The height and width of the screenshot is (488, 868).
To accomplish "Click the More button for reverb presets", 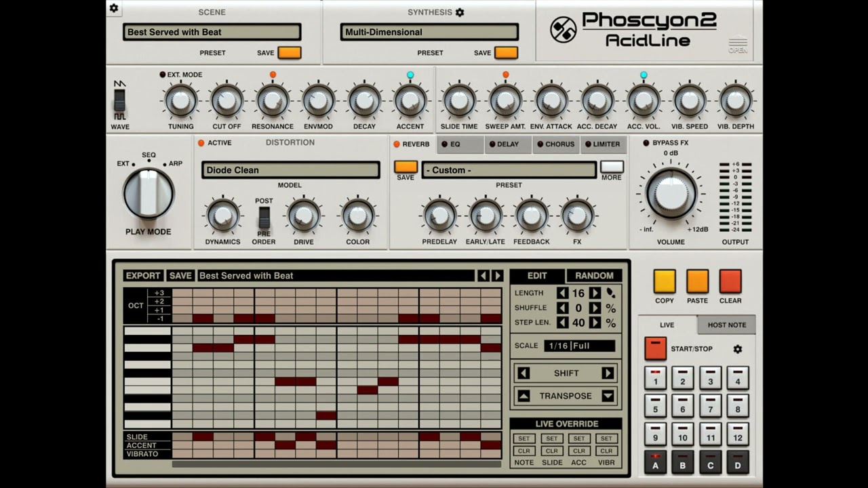I will click(612, 167).
